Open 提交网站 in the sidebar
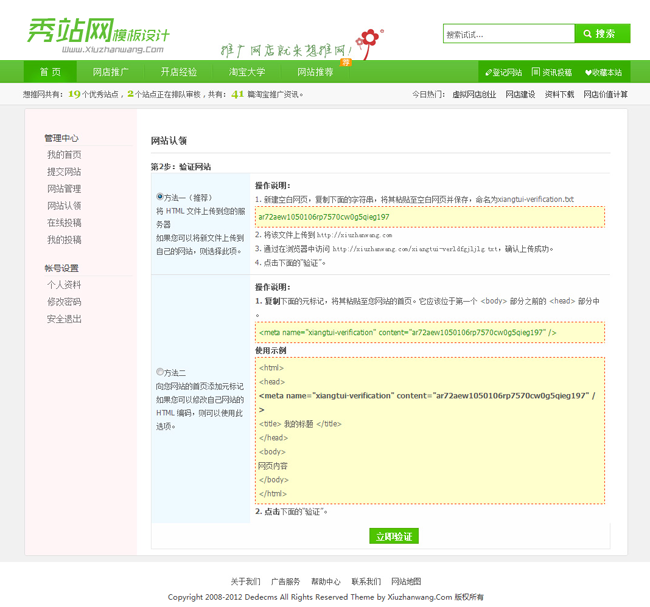Viewport: 650px width, 607px height. 64,172
